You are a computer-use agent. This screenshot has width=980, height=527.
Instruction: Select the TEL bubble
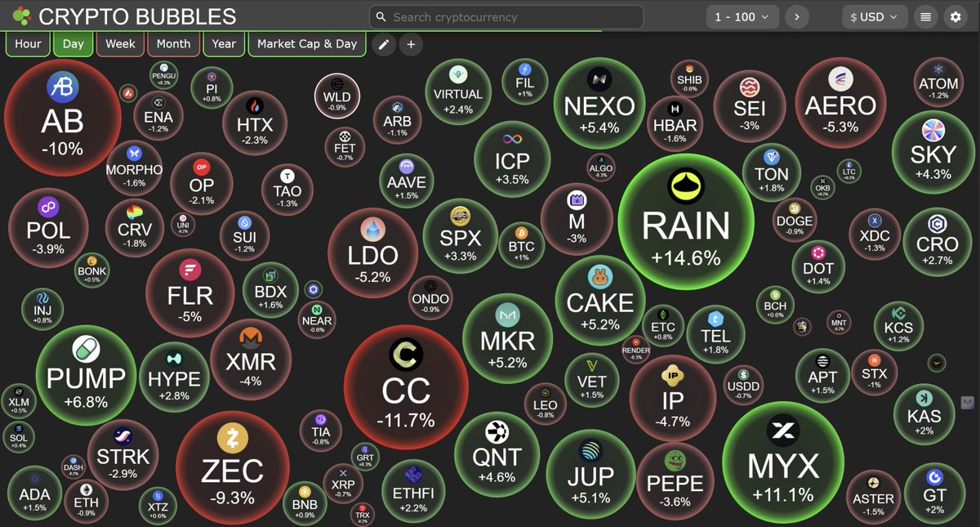coord(715,335)
